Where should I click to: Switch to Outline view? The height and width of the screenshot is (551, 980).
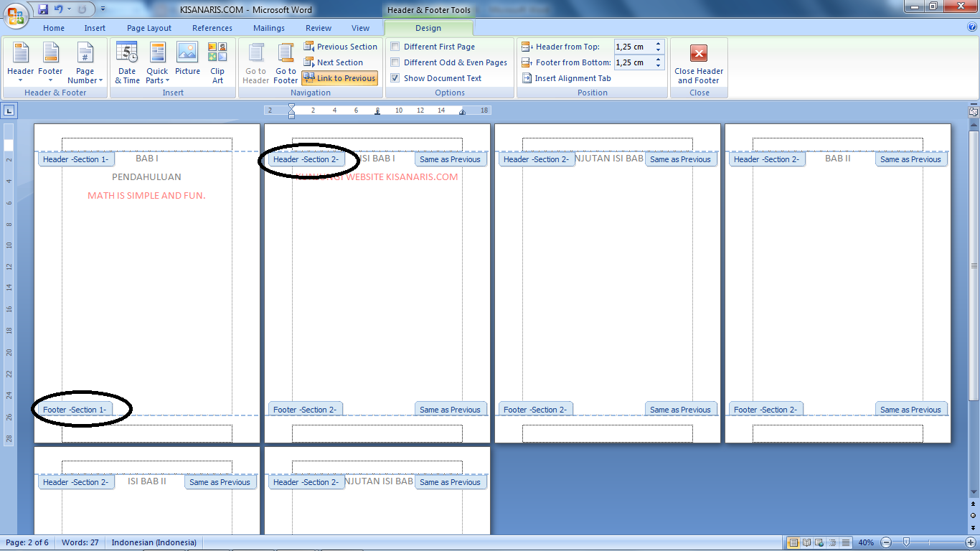tap(833, 542)
